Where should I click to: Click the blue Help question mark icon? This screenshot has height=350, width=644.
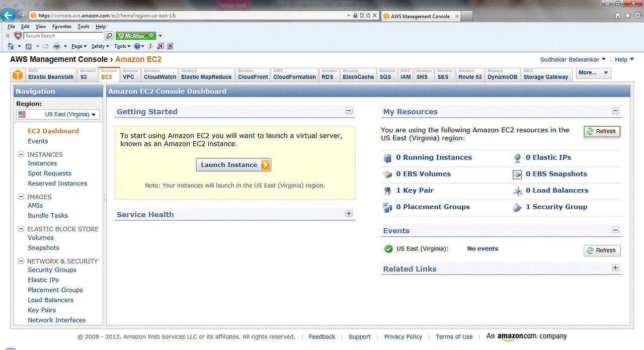(136, 46)
